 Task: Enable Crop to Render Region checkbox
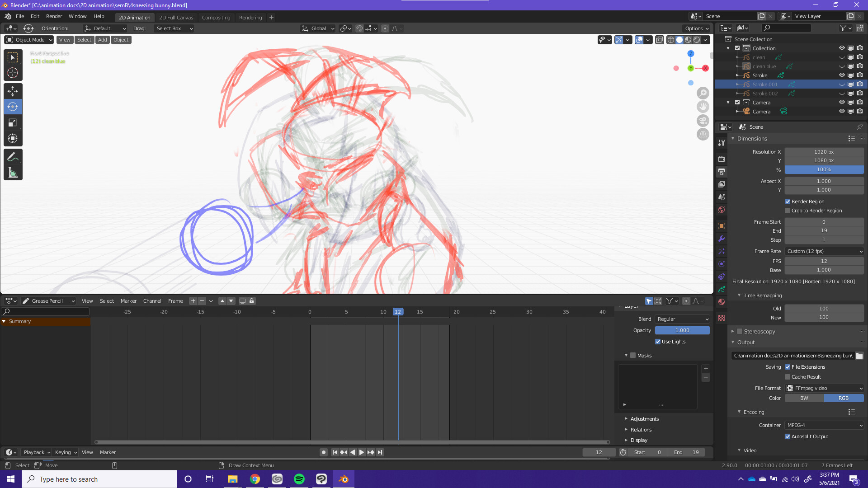click(x=787, y=211)
